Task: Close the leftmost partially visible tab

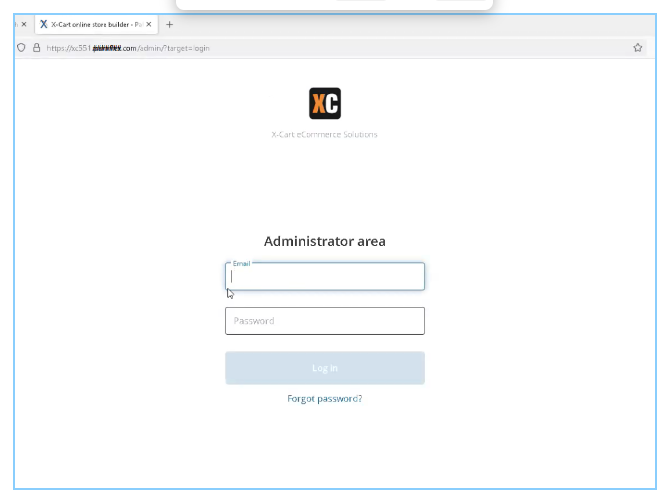Action: tap(24, 25)
